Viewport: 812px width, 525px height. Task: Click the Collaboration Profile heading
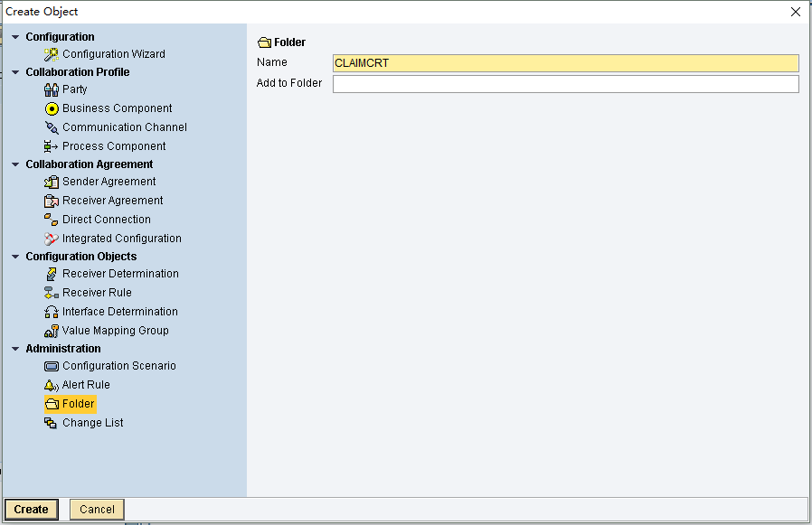click(78, 72)
